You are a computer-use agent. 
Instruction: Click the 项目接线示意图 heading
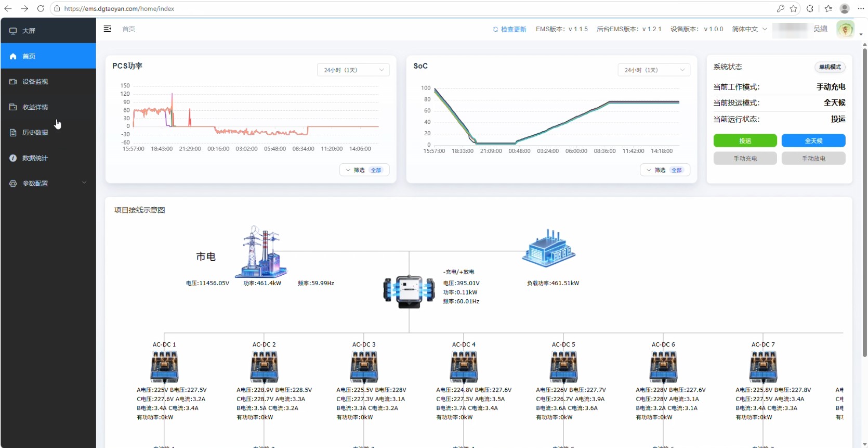(139, 210)
